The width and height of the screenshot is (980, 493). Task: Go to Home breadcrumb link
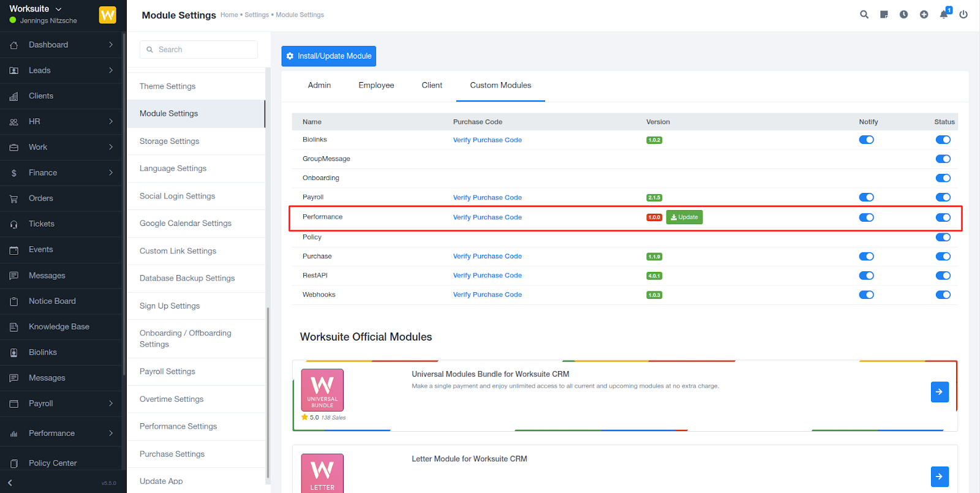[x=229, y=15]
